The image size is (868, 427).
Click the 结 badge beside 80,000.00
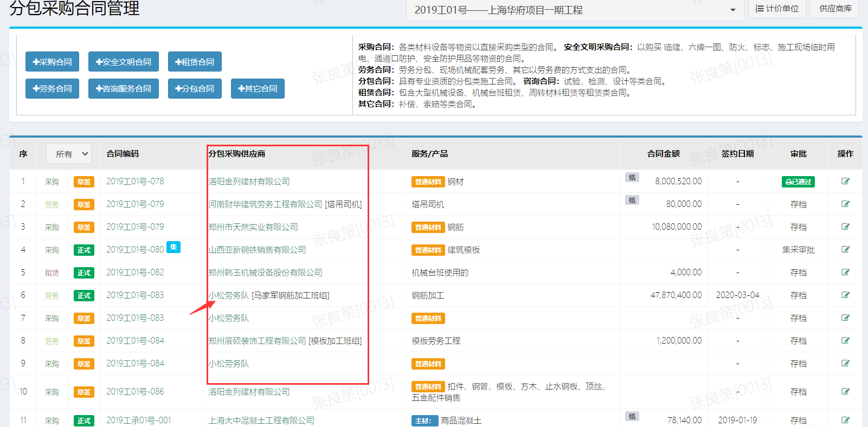[x=632, y=200]
